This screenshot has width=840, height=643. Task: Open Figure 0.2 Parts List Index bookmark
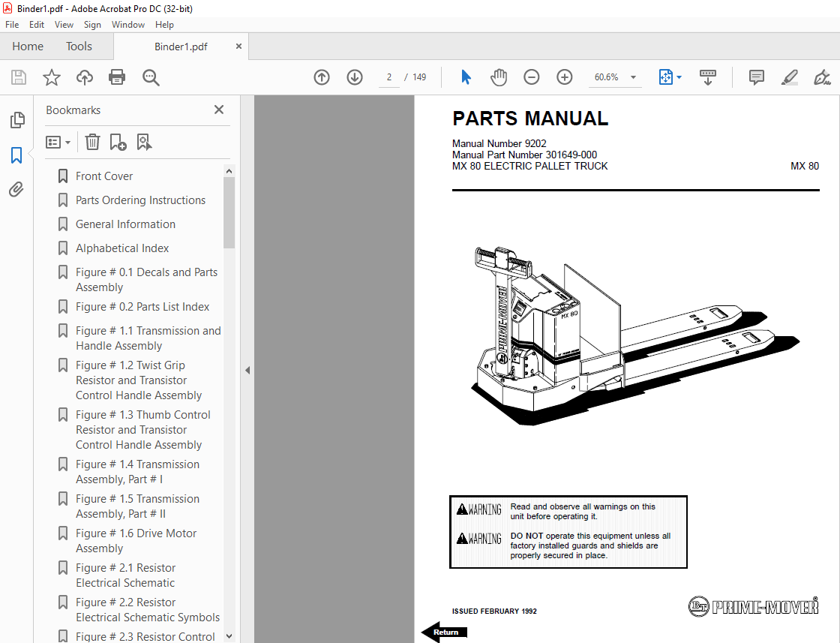click(142, 307)
